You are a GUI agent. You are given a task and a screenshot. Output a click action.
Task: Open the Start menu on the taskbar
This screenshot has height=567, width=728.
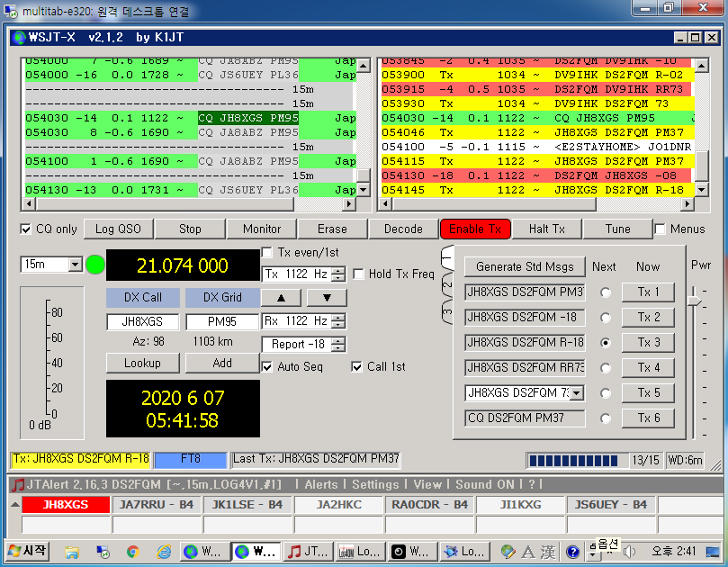tap(28, 551)
